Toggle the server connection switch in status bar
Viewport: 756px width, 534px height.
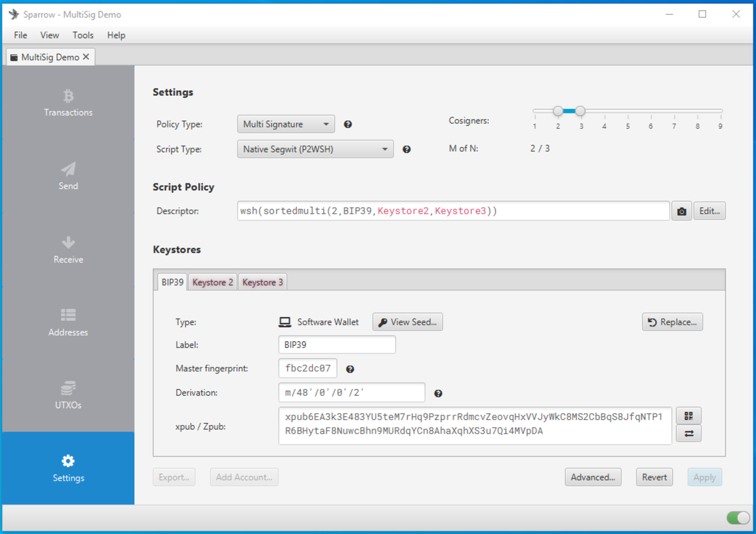pos(738,518)
